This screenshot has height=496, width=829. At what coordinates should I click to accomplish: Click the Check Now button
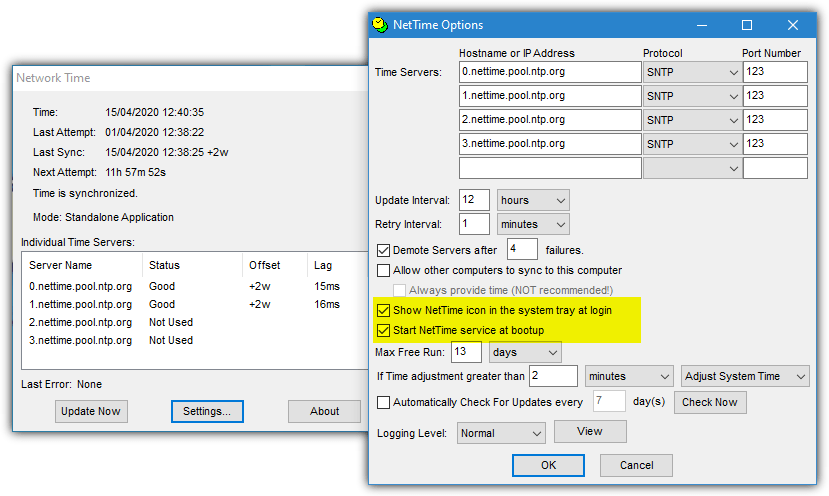click(x=710, y=402)
